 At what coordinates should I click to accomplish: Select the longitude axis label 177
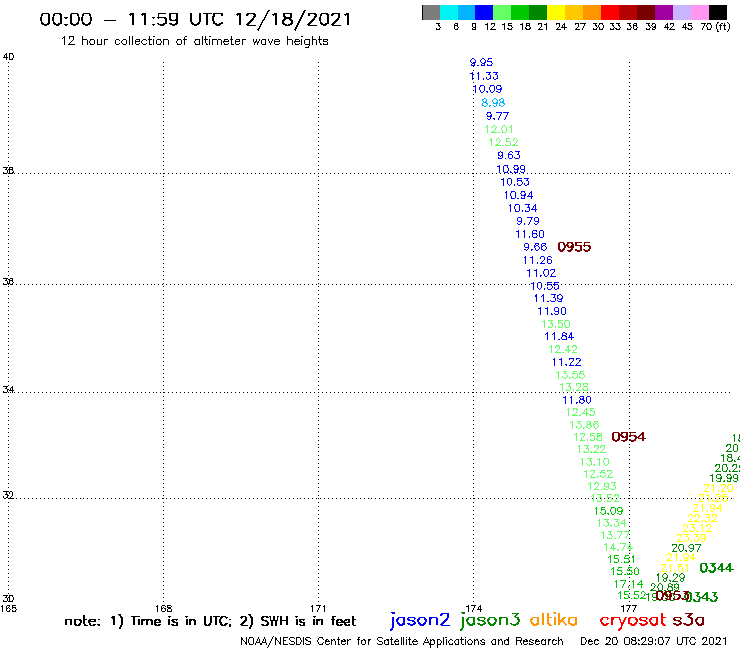tap(629, 608)
